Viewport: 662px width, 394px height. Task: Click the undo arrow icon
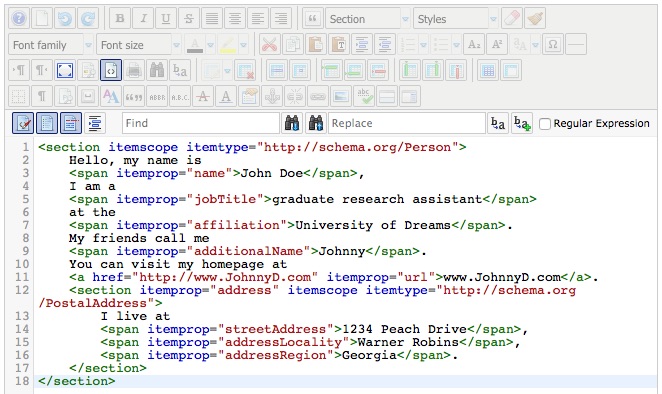[65, 19]
